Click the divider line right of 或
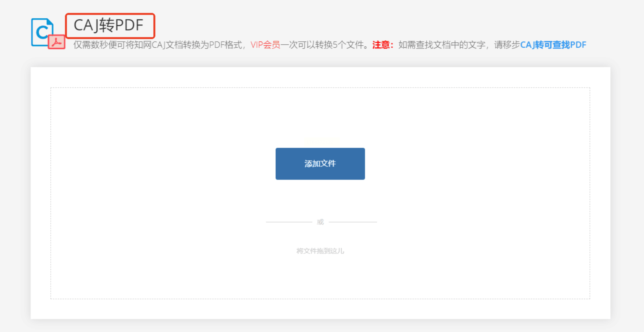This screenshot has height=332, width=644. pyautogui.click(x=352, y=222)
